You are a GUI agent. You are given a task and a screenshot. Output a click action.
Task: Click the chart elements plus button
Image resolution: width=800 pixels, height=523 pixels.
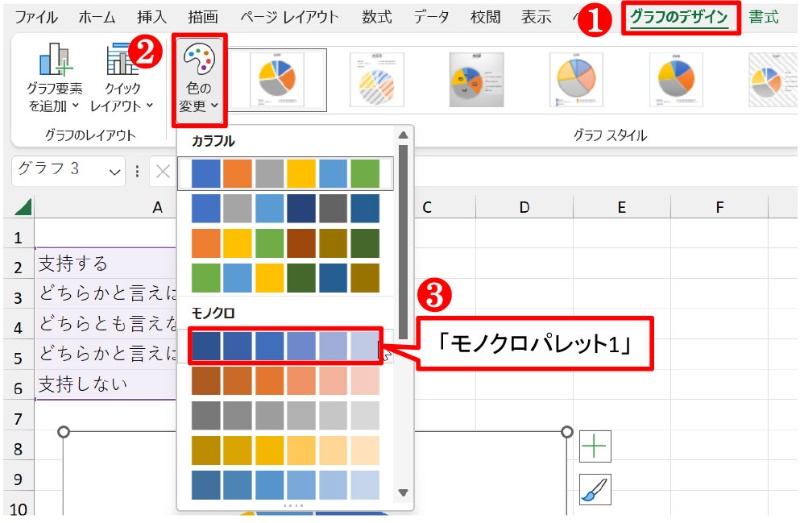595,446
